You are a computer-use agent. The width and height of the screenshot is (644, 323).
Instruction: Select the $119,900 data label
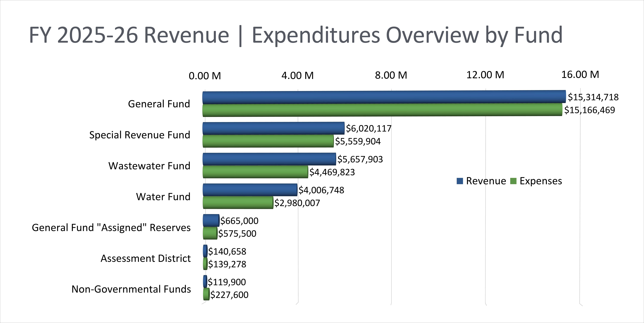tap(227, 282)
